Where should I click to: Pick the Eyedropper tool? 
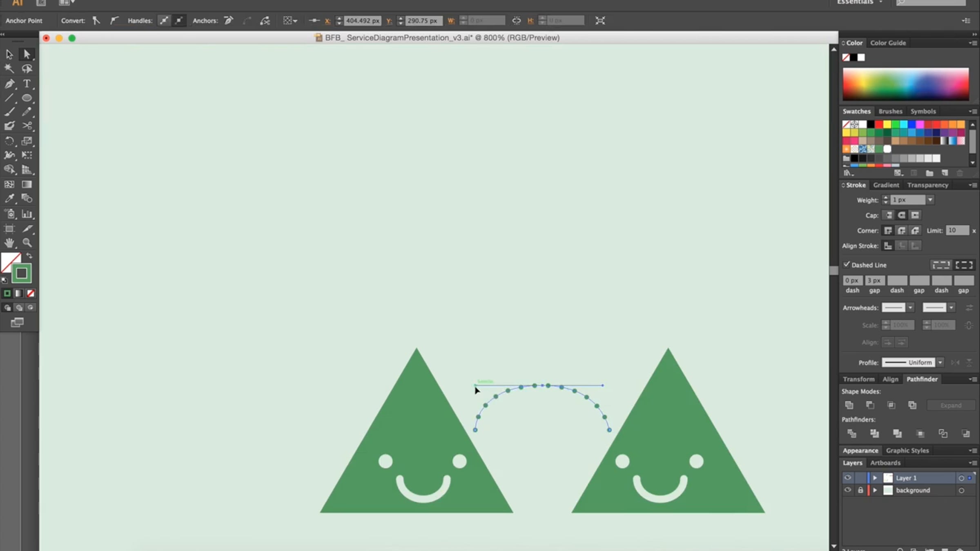point(9,199)
